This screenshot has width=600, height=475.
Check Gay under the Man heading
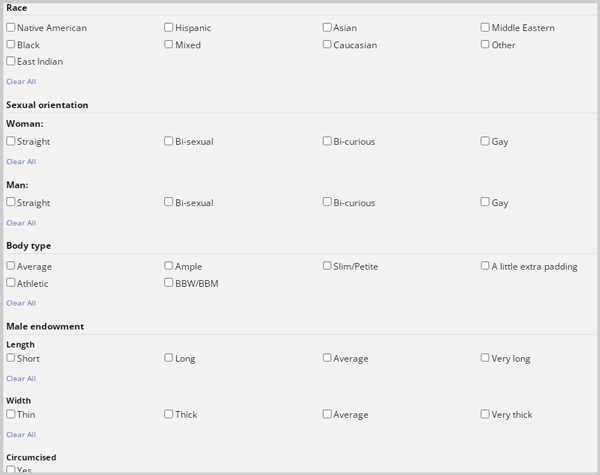coord(485,202)
